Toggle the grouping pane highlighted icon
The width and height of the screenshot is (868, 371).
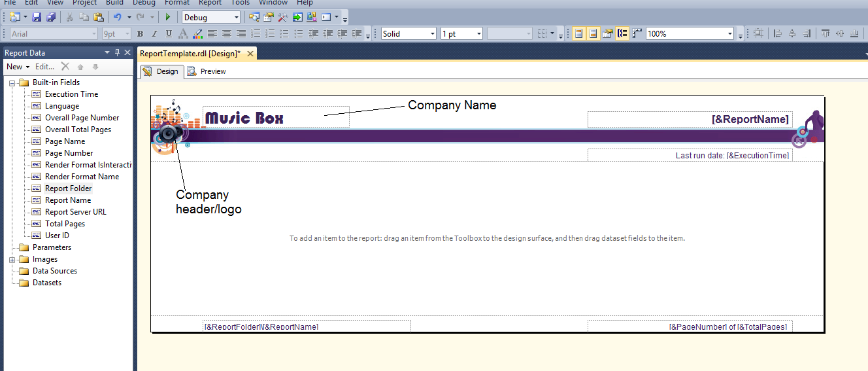pos(622,33)
